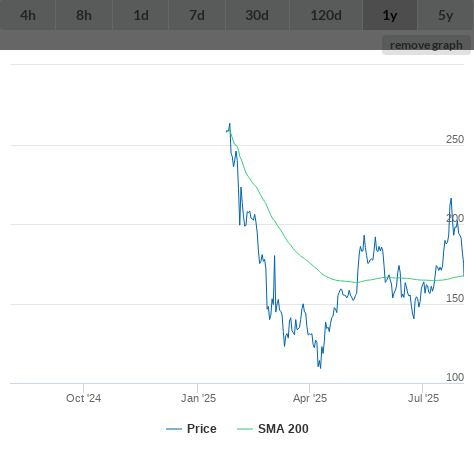Image resolution: width=474 pixels, height=455 pixels.
Task: Click the blue Price legend line marker
Action: [174, 429]
